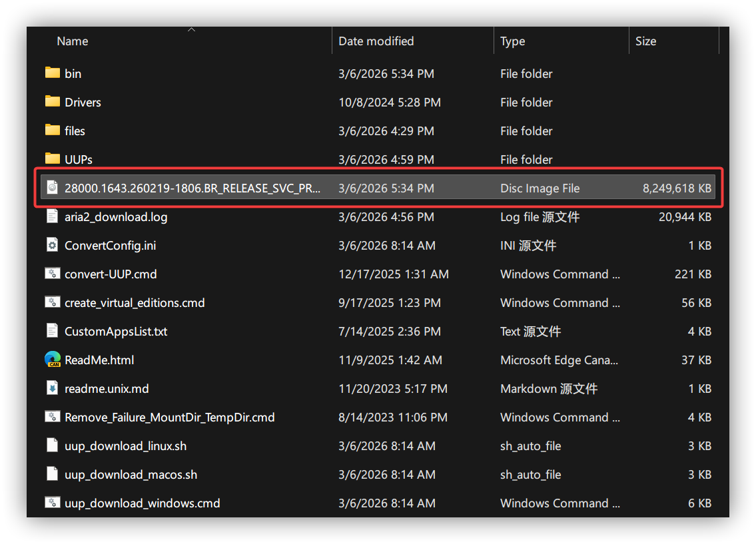Viewport: 756px width, 544px height.
Task: Click the readme.unix.md markdown icon
Action: tap(53, 389)
